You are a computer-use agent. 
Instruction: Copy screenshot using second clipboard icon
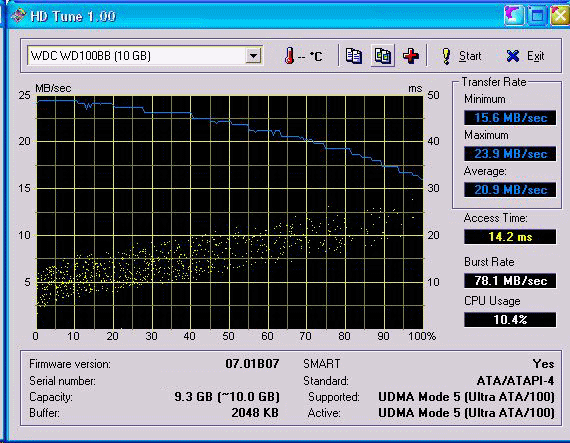[x=383, y=56]
